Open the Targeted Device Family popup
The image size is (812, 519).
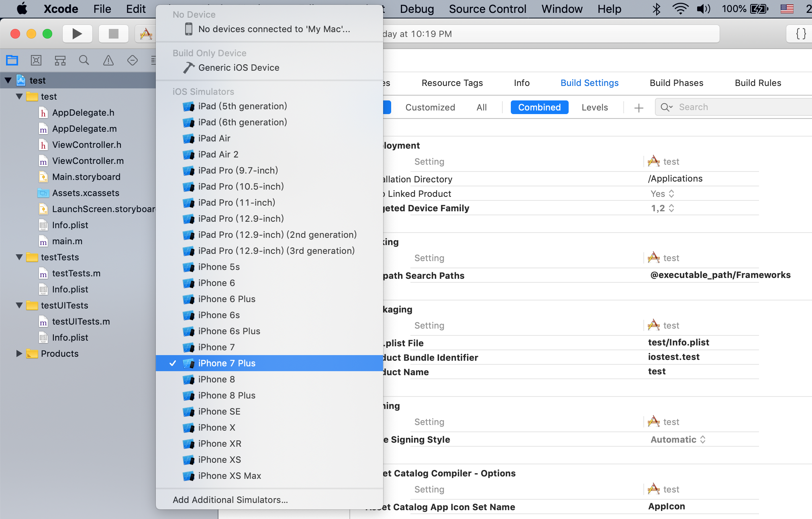pos(662,208)
